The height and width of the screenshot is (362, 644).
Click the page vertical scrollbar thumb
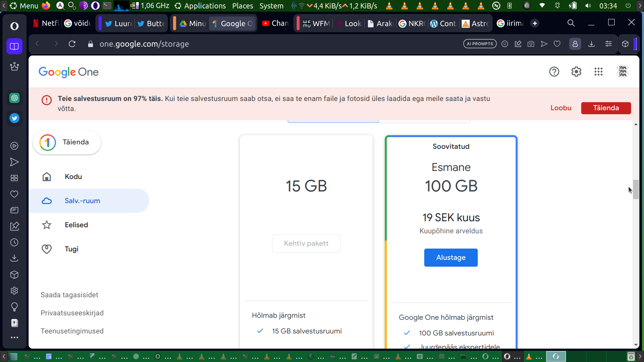click(636, 189)
